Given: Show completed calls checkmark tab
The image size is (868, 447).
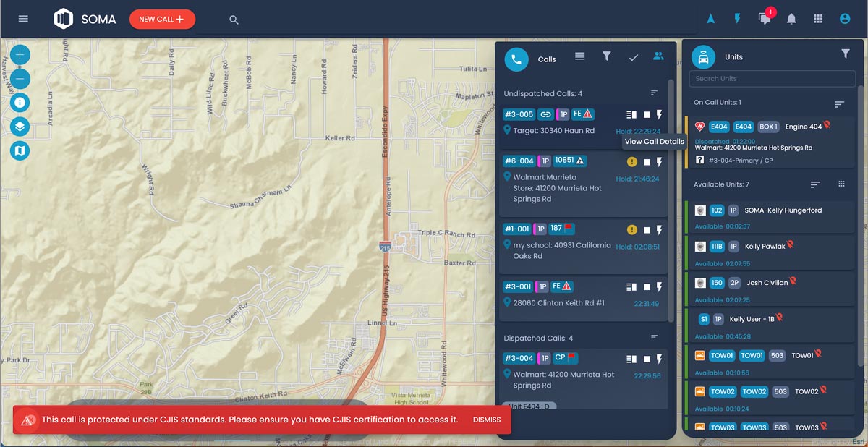Looking at the screenshot, I should (633, 57).
